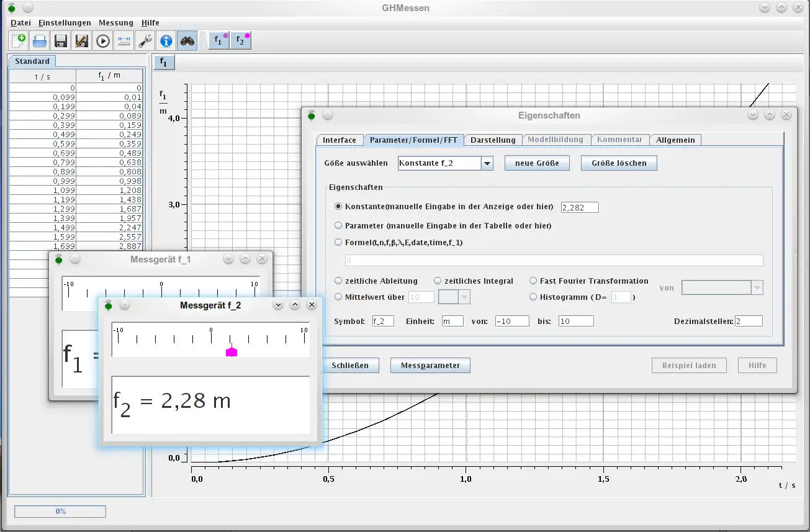Click the blue info icon
The width and height of the screenshot is (810, 532).
click(166, 41)
